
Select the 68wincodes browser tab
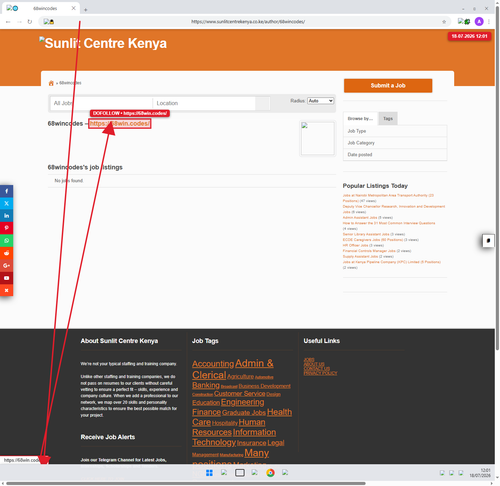pyautogui.click(x=41, y=8)
